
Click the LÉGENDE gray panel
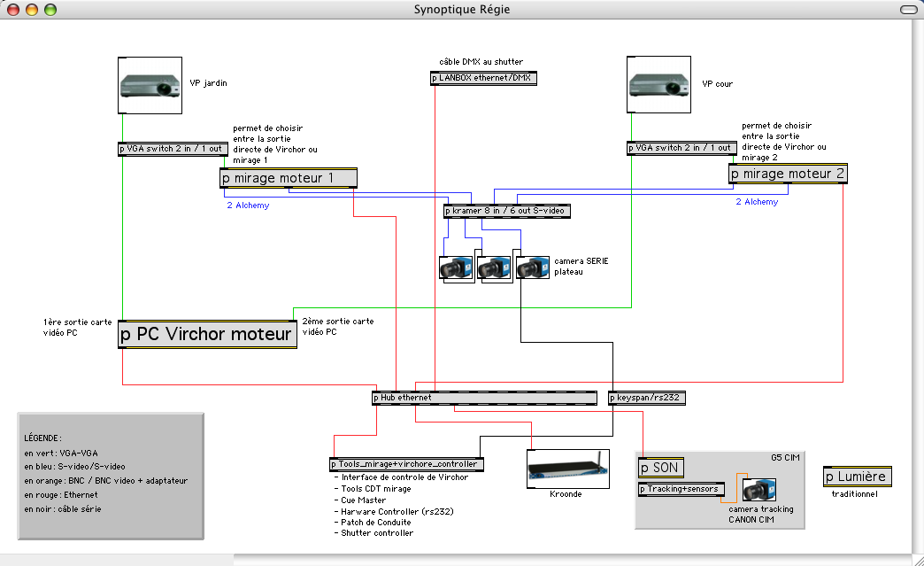coord(111,477)
